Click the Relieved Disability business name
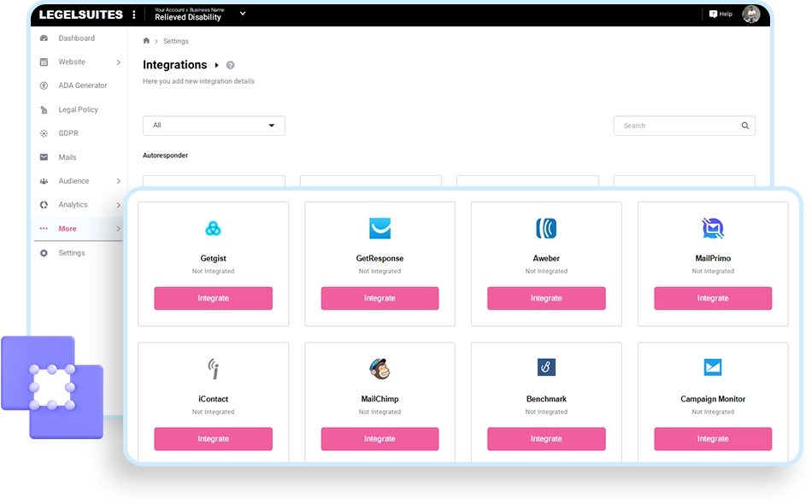Screen dimensions: 812x504 188,17
